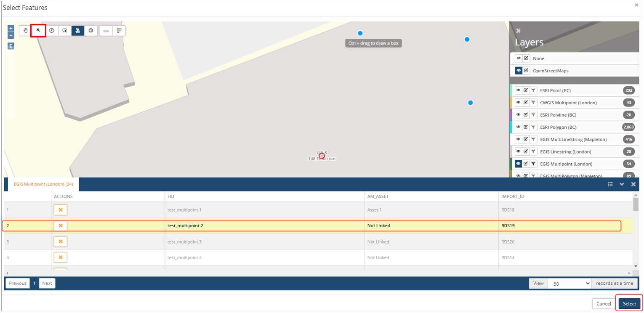Switch to the EGIS Multipoint (London) (24) tab
This screenshot has height=313, width=644.
pyautogui.click(x=43, y=184)
